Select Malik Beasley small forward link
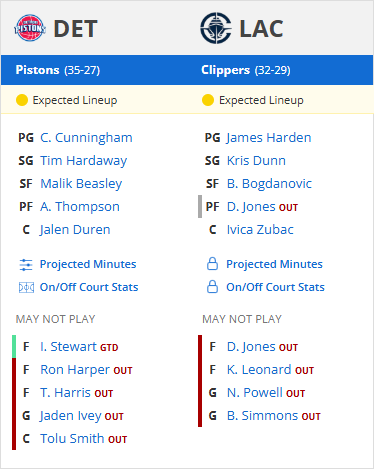 [81, 184]
